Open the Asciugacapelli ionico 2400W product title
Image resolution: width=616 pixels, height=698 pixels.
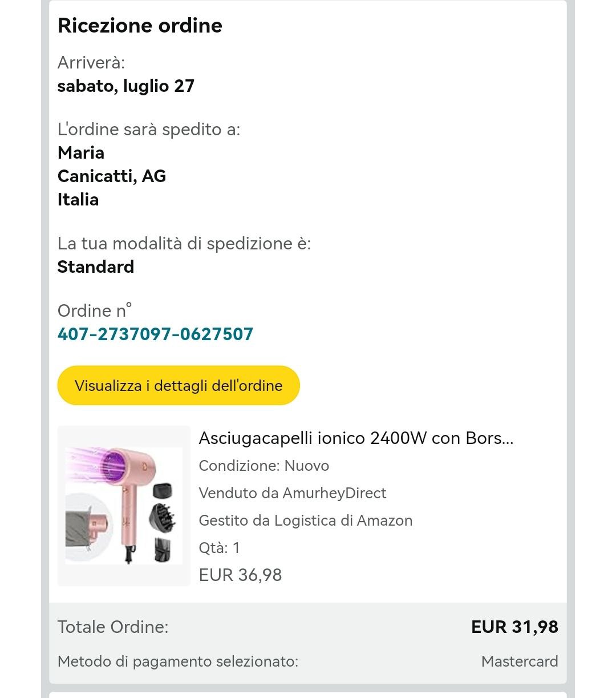point(356,438)
